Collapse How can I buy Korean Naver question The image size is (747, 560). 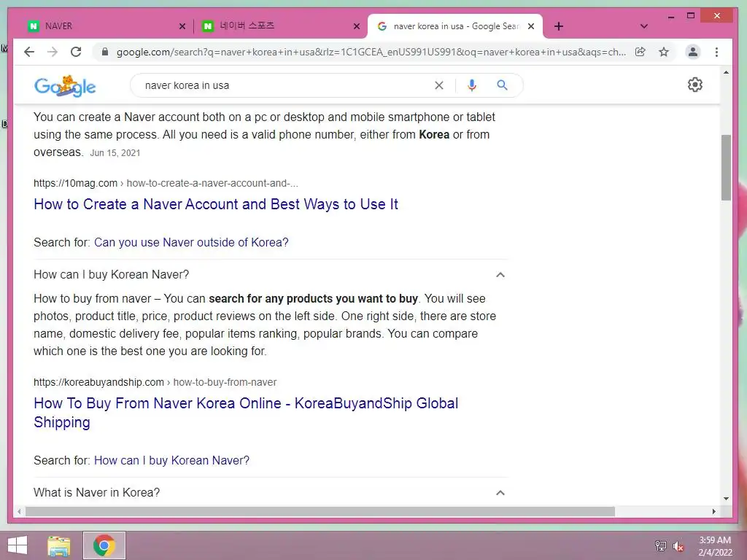click(x=270, y=275)
